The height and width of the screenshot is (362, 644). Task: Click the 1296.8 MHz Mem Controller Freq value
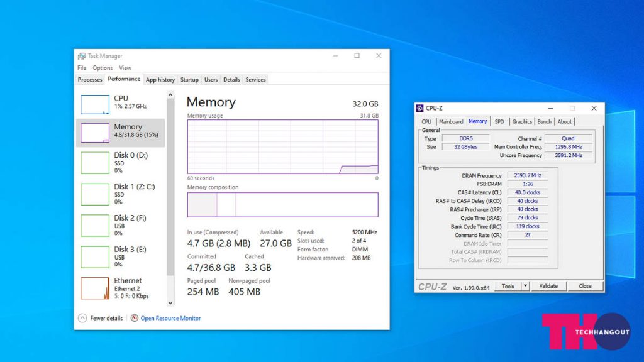pyautogui.click(x=569, y=146)
